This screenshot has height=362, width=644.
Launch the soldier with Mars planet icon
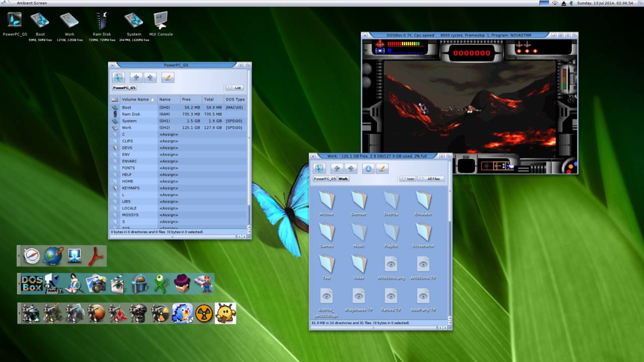click(x=96, y=313)
